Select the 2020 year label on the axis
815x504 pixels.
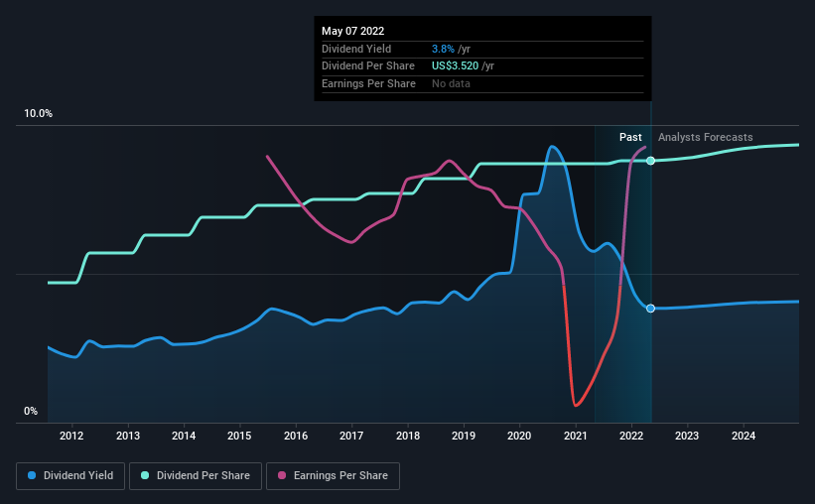click(520, 435)
